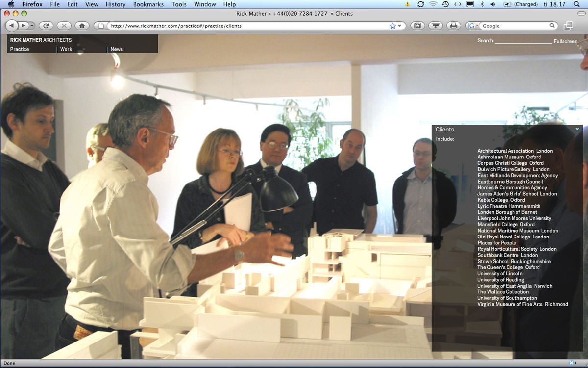Select National Maritime Museum London
The height and width of the screenshot is (368, 588).
(x=518, y=231)
